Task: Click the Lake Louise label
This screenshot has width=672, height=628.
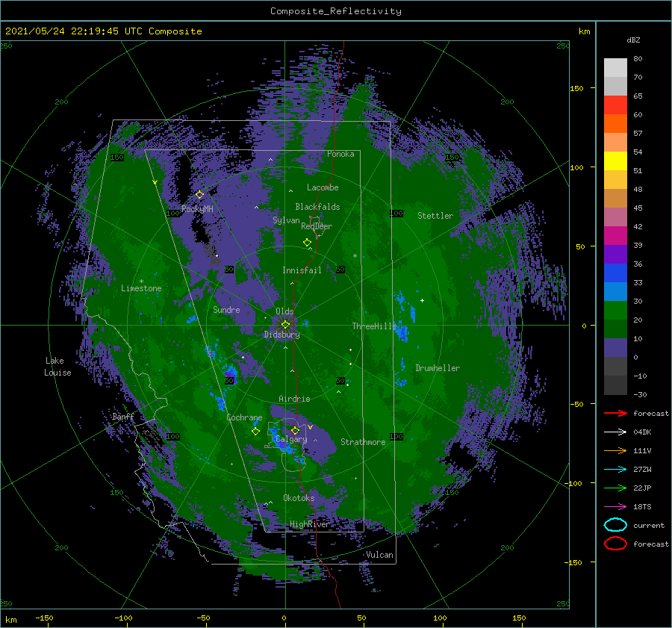Action: pyautogui.click(x=57, y=367)
